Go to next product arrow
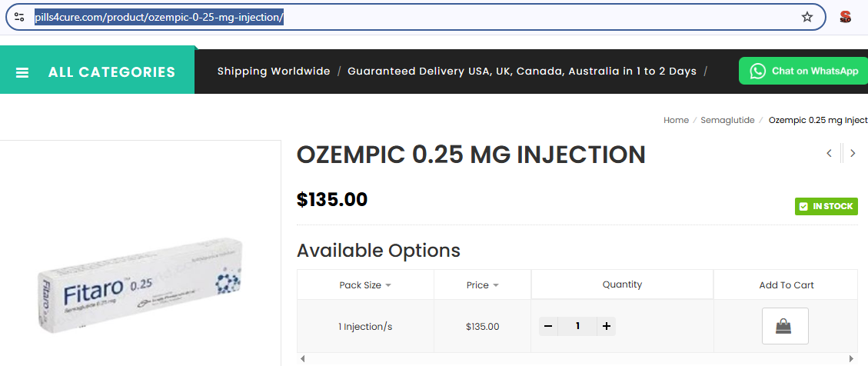The height and width of the screenshot is (366, 868). 853,153
